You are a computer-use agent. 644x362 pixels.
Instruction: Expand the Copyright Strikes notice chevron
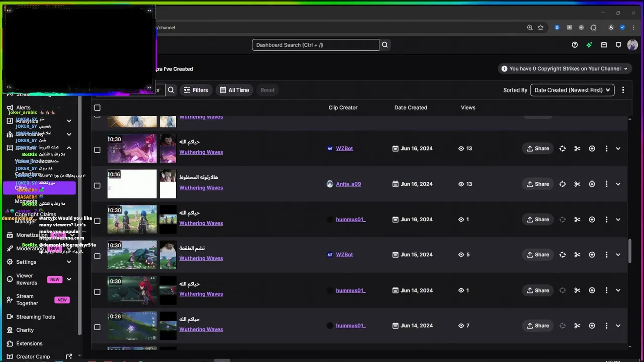point(626,69)
